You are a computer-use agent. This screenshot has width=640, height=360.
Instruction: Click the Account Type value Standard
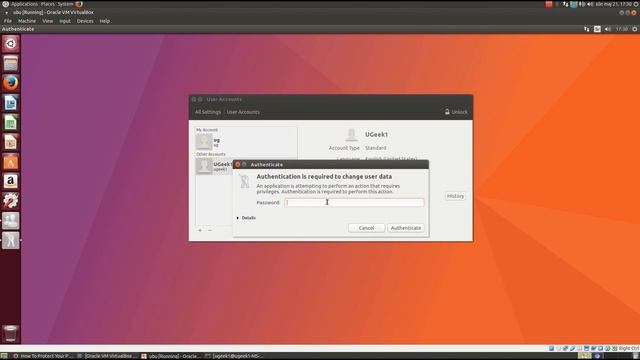[376, 148]
